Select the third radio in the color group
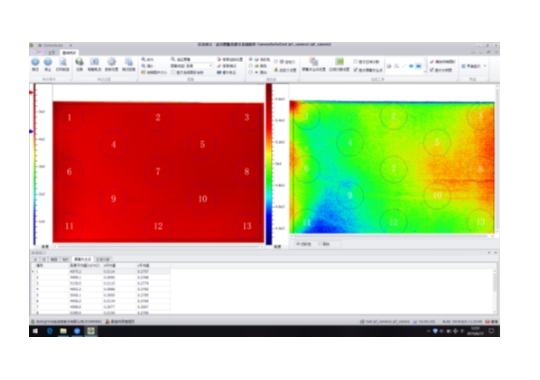The width and height of the screenshot is (540, 380). [251, 72]
